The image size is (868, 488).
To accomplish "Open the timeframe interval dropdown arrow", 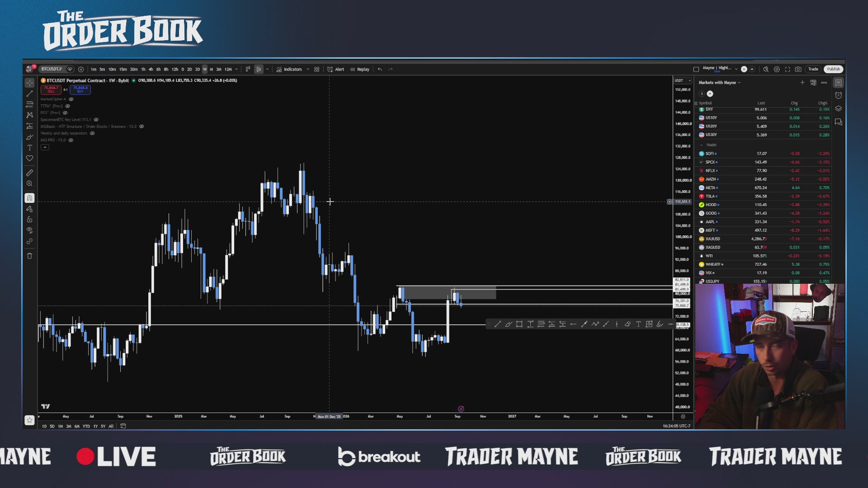I will click(x=236, y=69).
